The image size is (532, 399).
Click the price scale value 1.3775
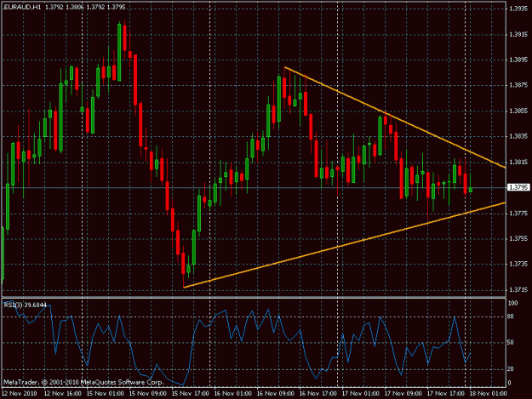[518, 213]
